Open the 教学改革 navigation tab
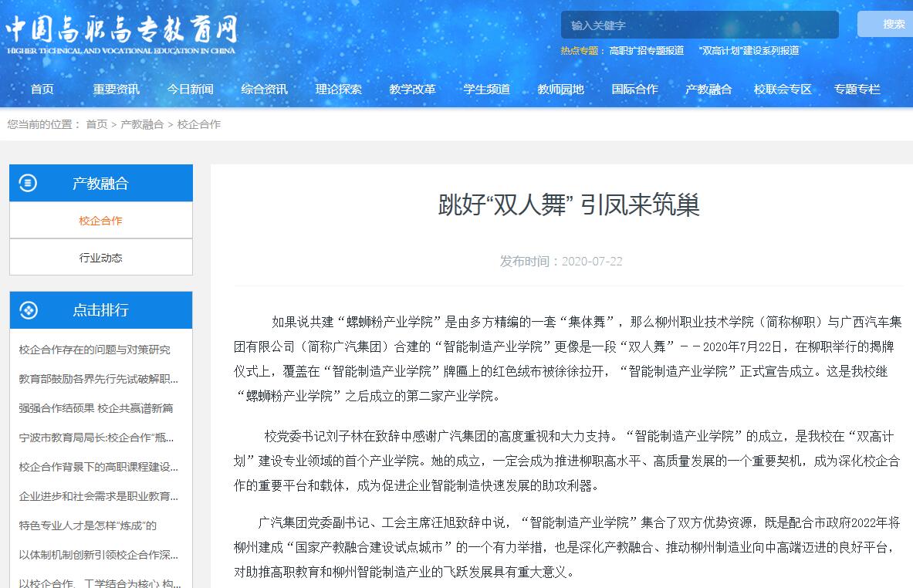This screenshot has height=588, width=913. [x=412, y=89]
